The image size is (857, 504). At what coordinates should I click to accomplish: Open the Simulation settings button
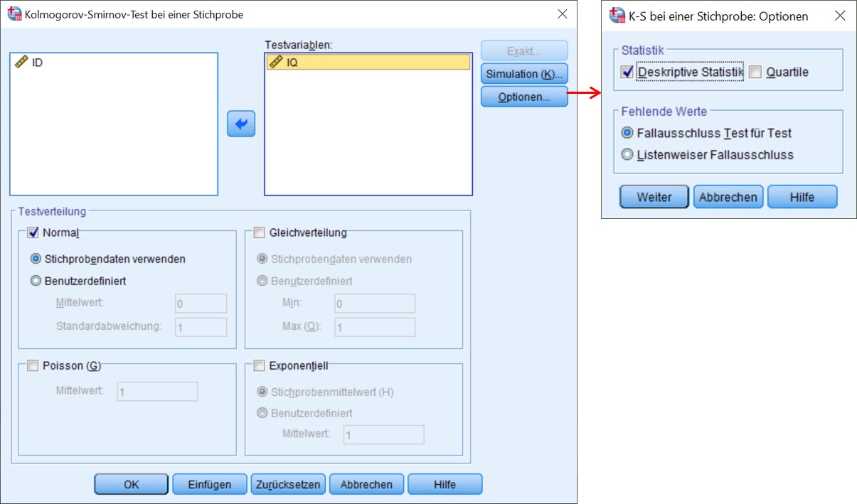pyautogui.click(x=524, y=74)
